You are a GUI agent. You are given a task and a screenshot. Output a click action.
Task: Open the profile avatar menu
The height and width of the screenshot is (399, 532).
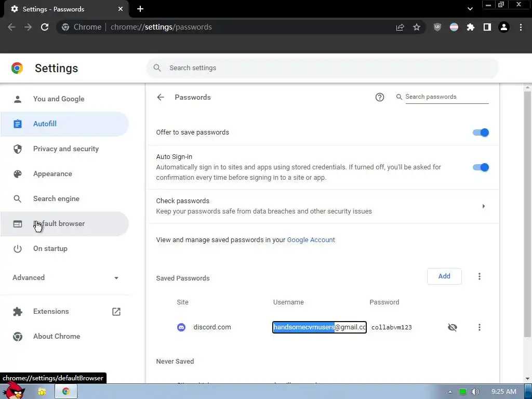coord(504,27)
